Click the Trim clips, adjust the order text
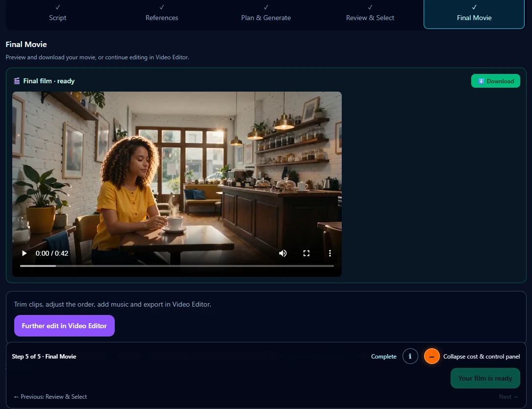Screen dimensions: 532x409 click(x=113, y=304)
